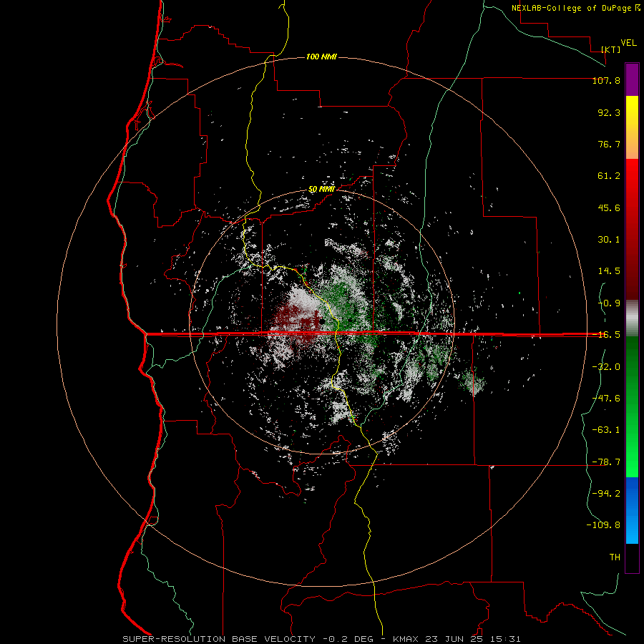Select the 61.2 scale value
This screenshot has height=644, width=644.
point(609,176)
